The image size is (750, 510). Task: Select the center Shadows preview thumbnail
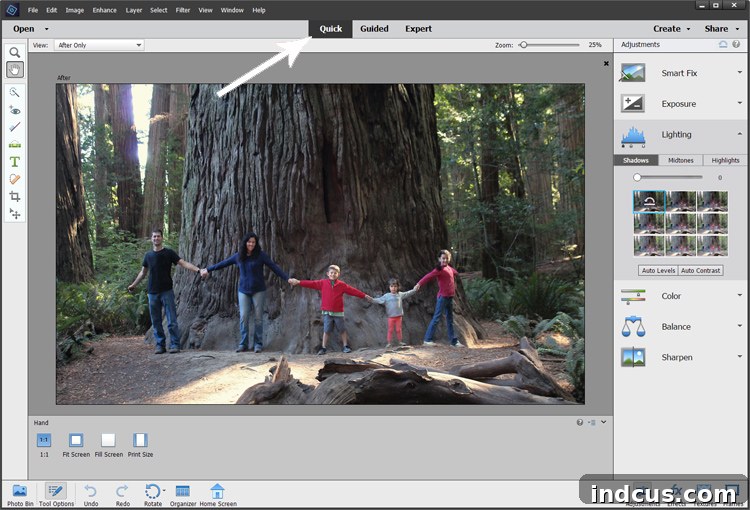pyautogui.click(x=681, y=223)
